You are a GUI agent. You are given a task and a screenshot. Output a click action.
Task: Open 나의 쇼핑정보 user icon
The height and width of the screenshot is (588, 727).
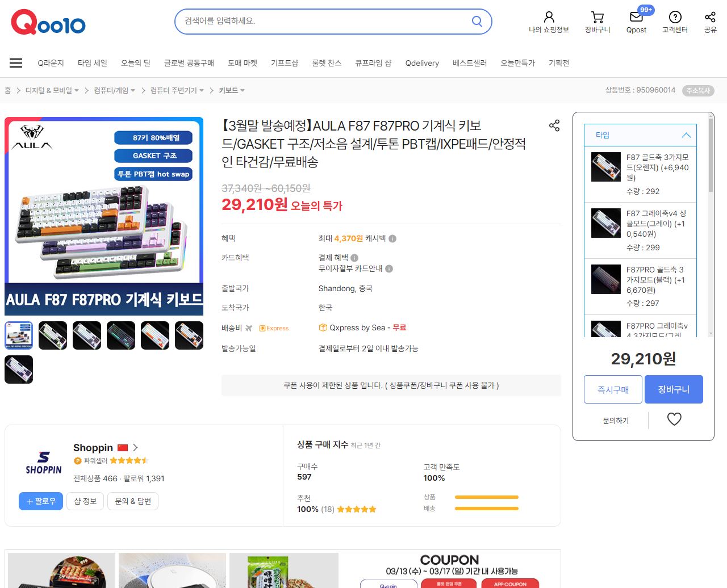click(x=549, y=17)
